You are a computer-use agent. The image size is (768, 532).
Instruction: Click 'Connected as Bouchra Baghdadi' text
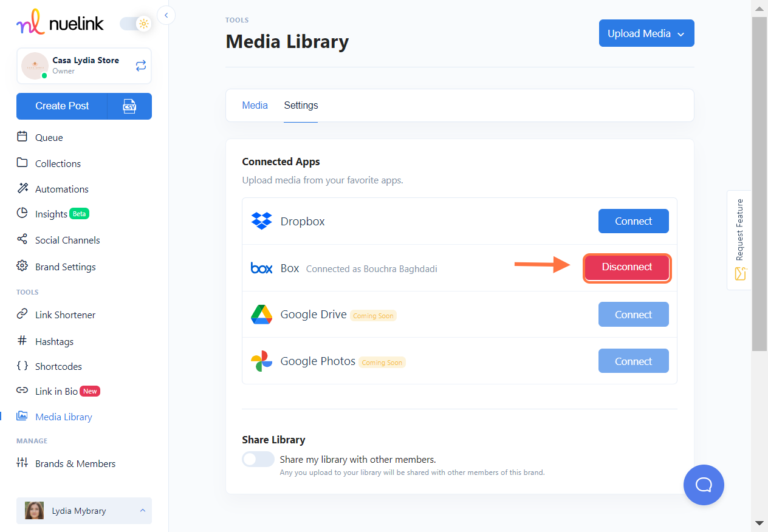click(x=372, y=269)
